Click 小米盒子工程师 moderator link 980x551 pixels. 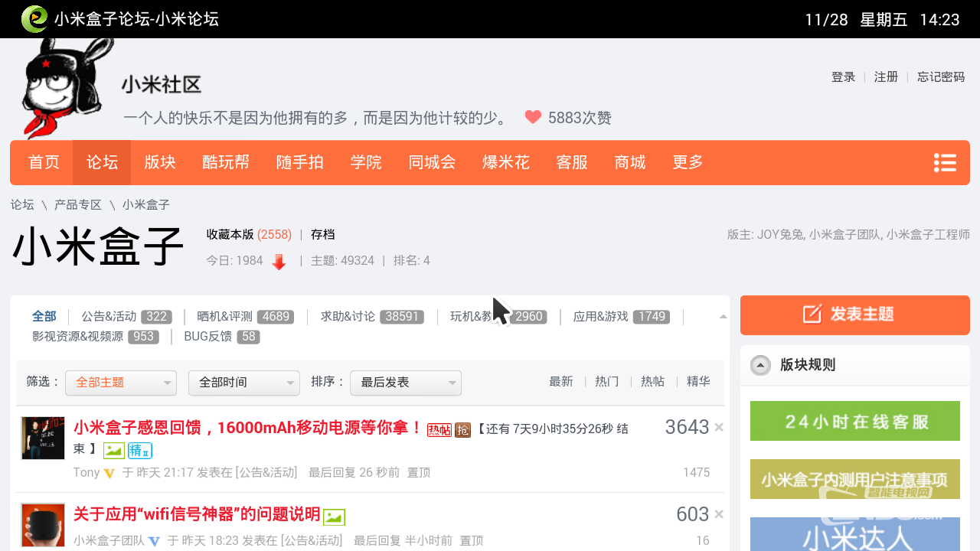928,235
